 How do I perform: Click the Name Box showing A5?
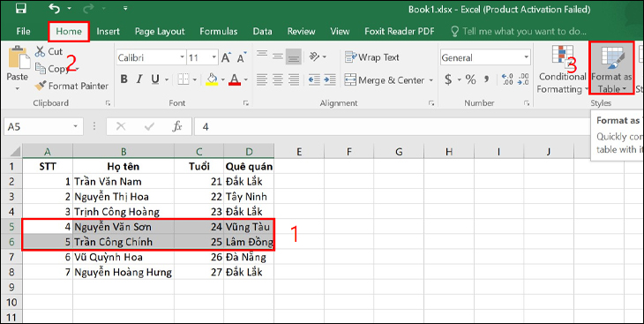pos(43,126)
